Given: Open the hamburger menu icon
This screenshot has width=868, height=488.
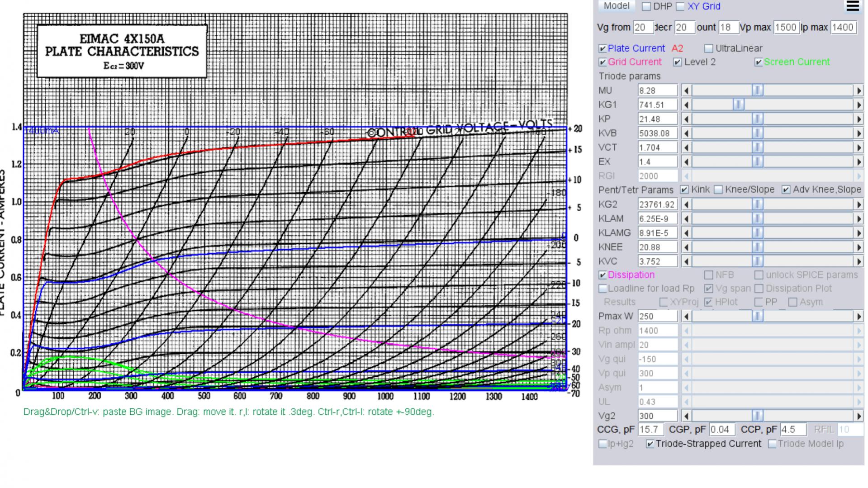Looking at the screenshot, I should coord(852,6).
